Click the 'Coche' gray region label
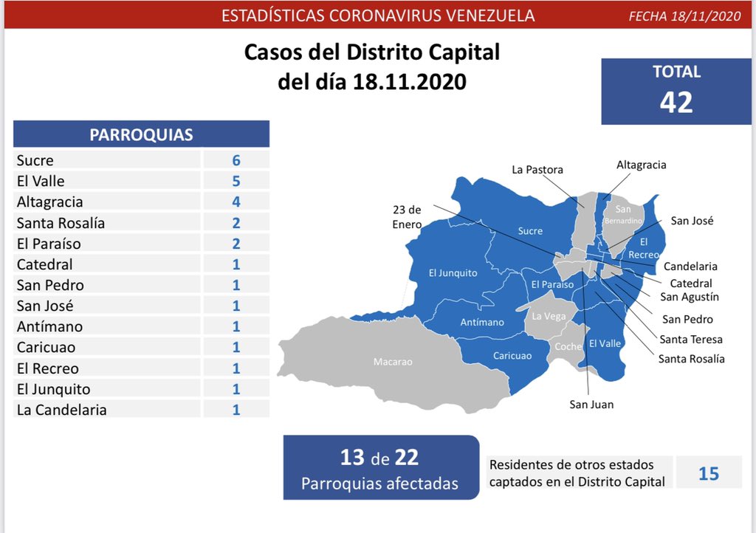Image resolution: width=756 pixels, height=533 pixels. 568,346
